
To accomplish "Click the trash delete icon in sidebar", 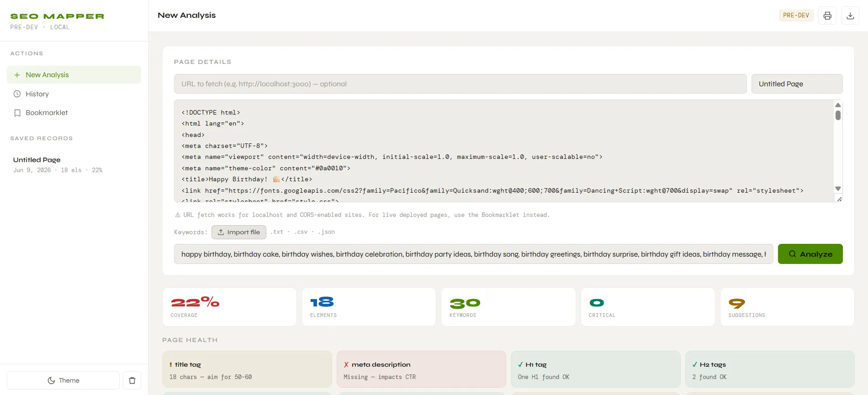I will coord(132,380).
